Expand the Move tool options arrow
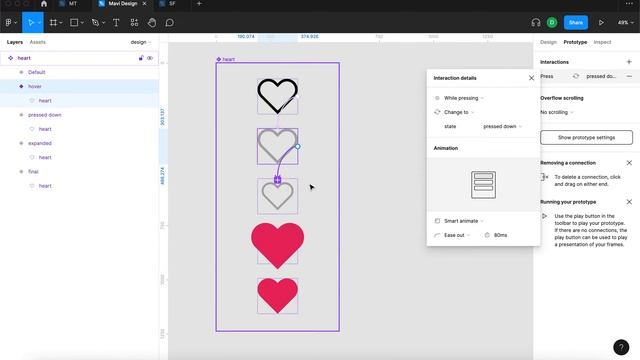Viewport: 640px width, 360px height. [39, 23]
